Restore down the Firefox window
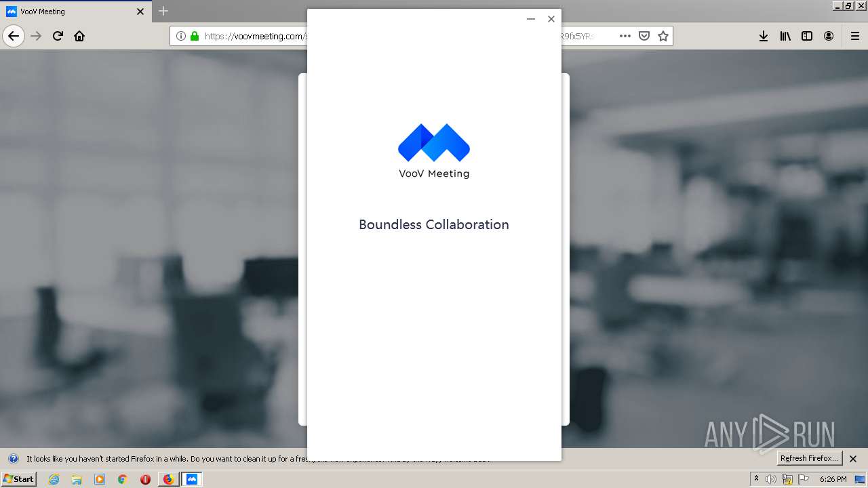The image size is (868, 488). point(848,5)
